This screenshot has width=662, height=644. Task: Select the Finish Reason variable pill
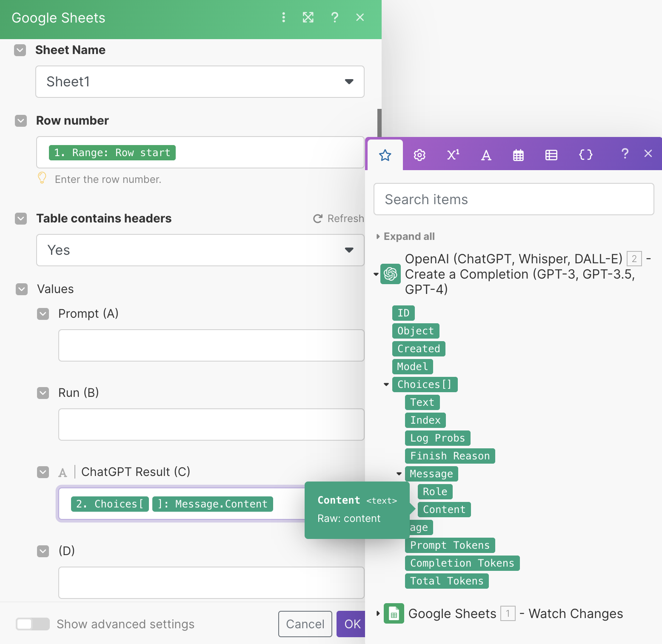click(x=450, y=456)
